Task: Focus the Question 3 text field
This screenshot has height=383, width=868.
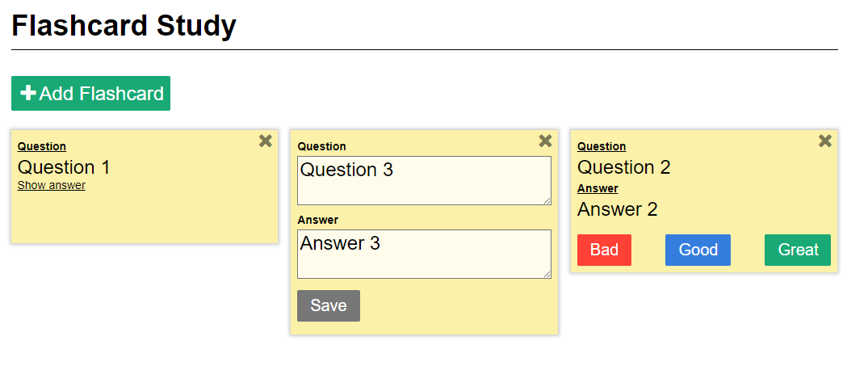Action: [424, 181]
